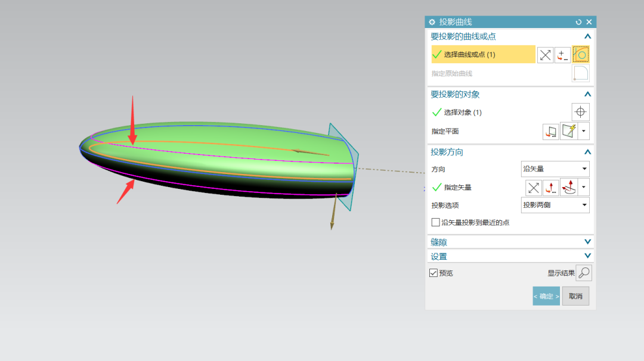Enable the 沿矢量投影到最近的点 checkbox
The height and width of the screenshot is (361, 644).
coord(435,222)
